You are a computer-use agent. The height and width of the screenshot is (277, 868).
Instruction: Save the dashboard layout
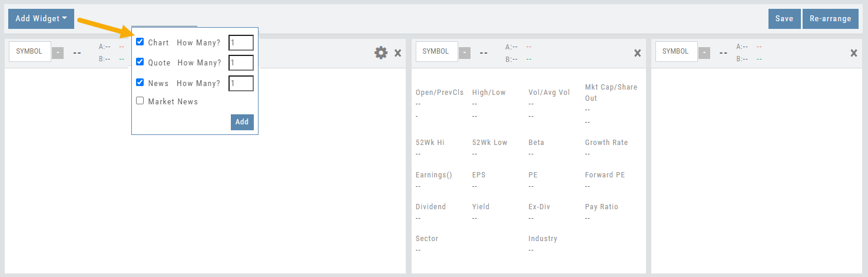[x=784, y=18]
